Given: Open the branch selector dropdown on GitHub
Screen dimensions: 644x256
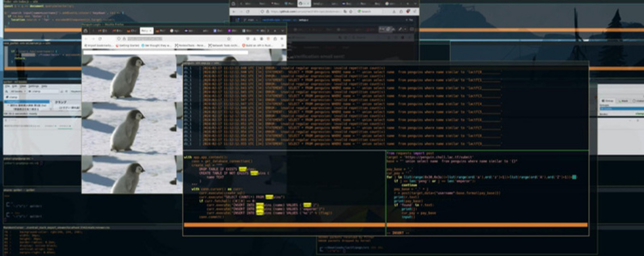Looking at the screenshot, I should coord(251,20).
